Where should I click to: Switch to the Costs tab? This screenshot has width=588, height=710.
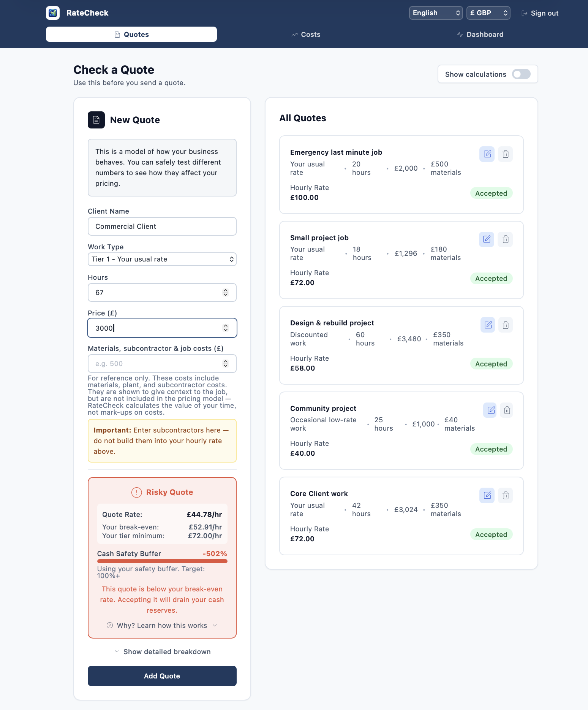pos(306,35)
